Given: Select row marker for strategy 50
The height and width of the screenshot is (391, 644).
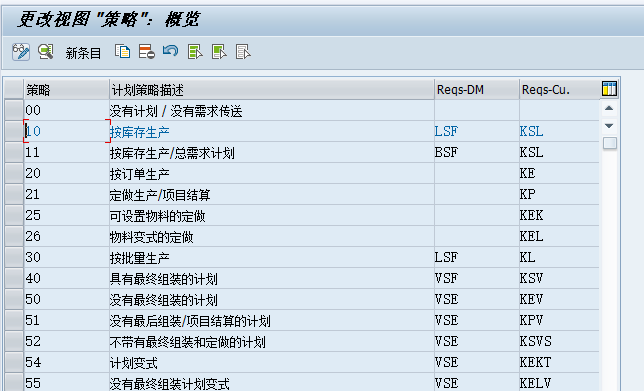Looking at the screenshot, I should [x=14, y=299].
